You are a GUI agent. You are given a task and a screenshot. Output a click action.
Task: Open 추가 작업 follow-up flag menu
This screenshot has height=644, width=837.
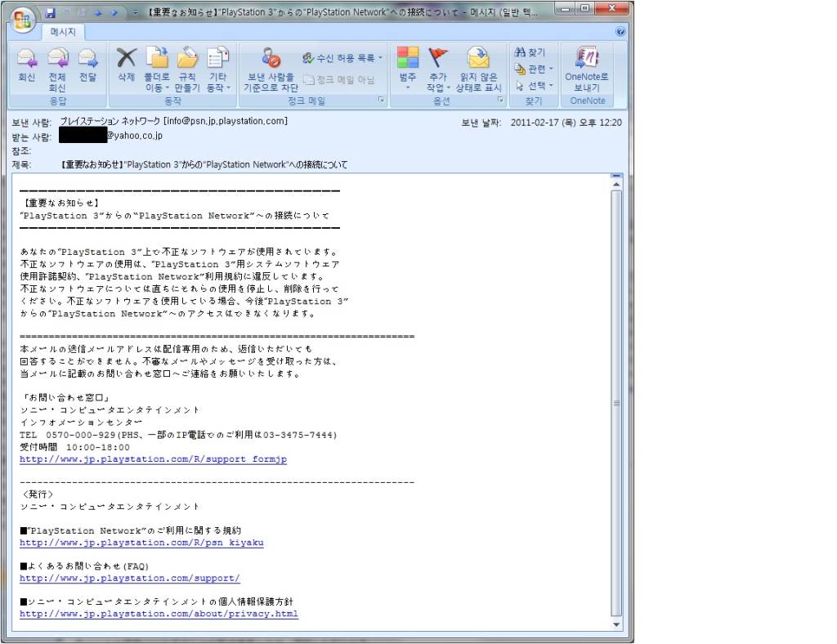[438, 69]
